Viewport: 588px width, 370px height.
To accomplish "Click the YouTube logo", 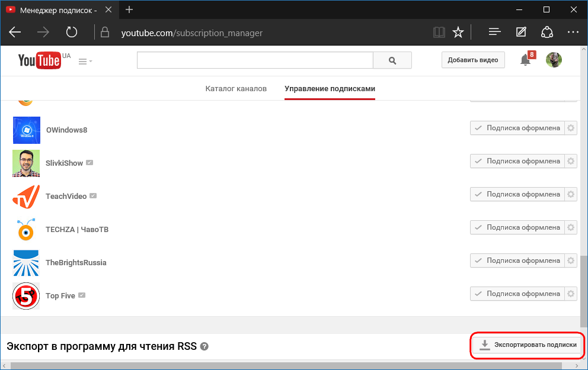I will pos(40,60).
